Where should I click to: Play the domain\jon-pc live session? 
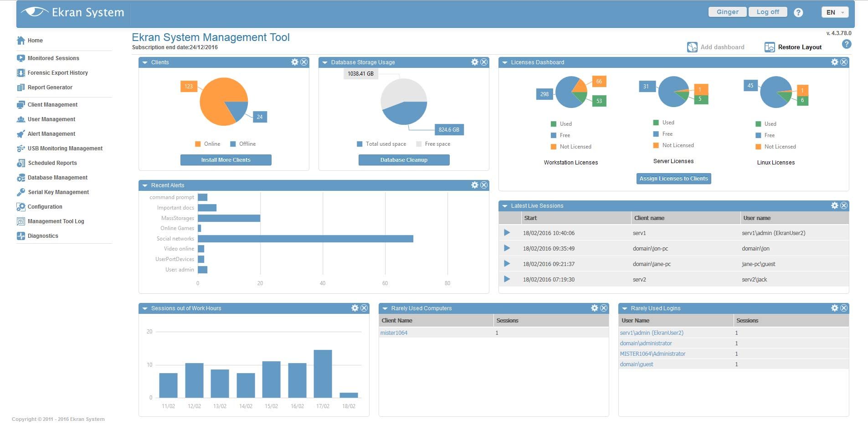507,248
